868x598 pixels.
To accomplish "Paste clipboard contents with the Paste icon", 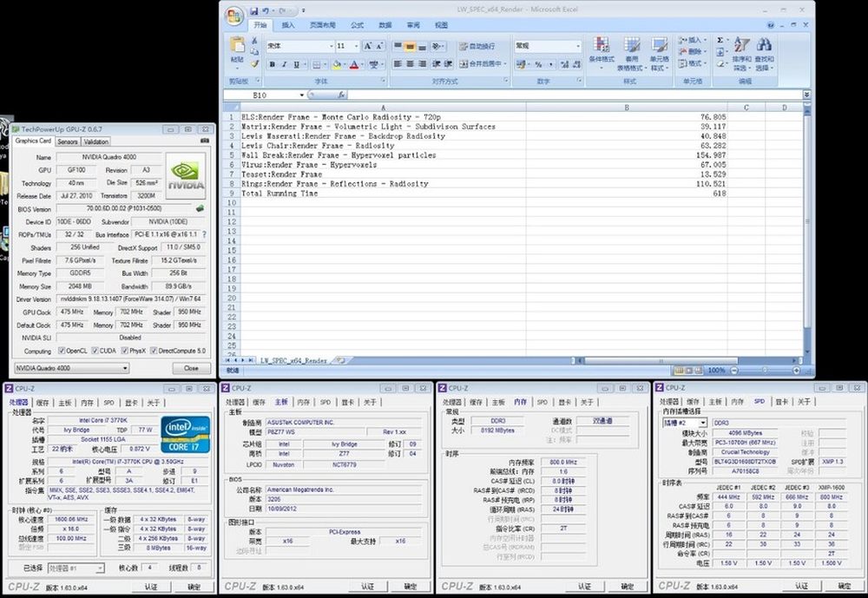I will coord(238,46).
